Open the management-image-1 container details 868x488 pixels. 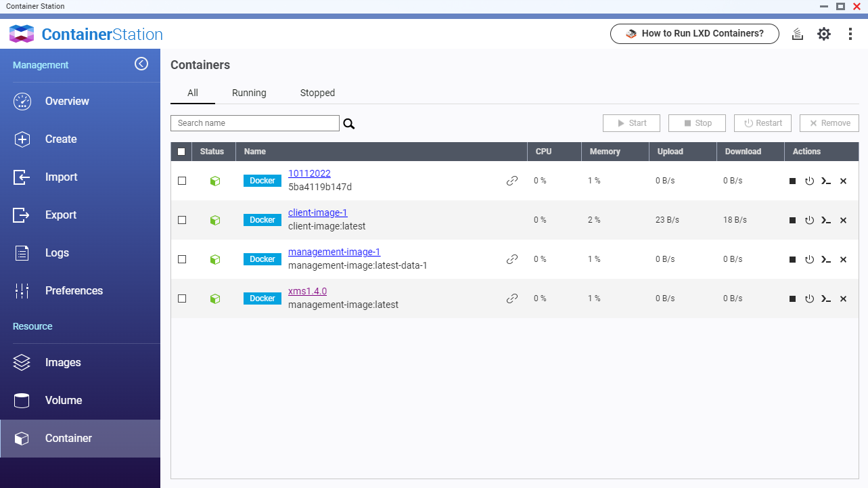334,251
